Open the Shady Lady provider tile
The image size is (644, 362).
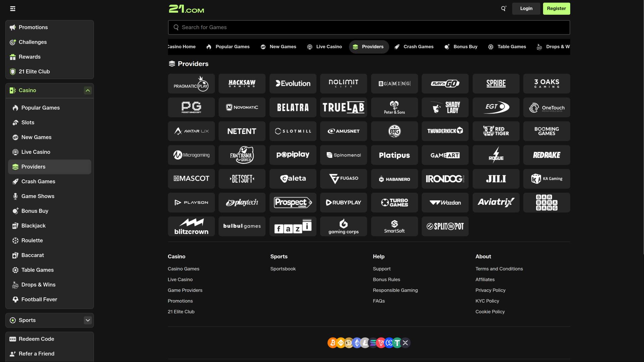[445, 107]
